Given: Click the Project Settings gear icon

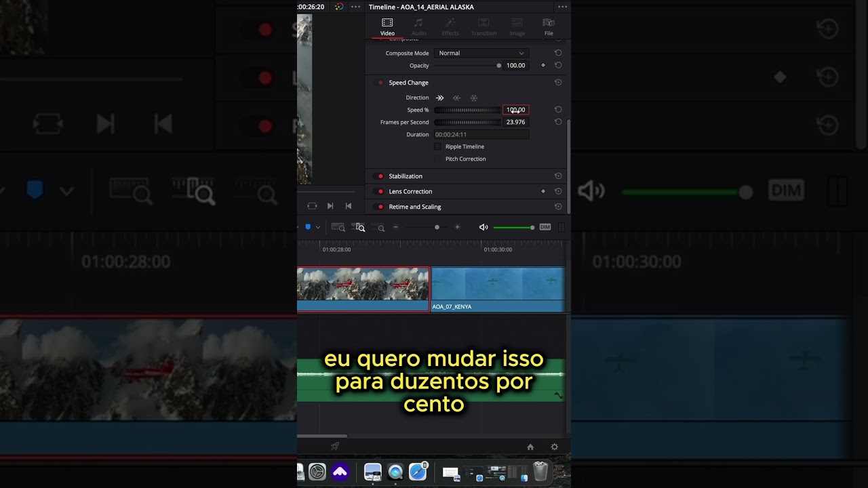Looking at the screenshot, I should 554,447.
